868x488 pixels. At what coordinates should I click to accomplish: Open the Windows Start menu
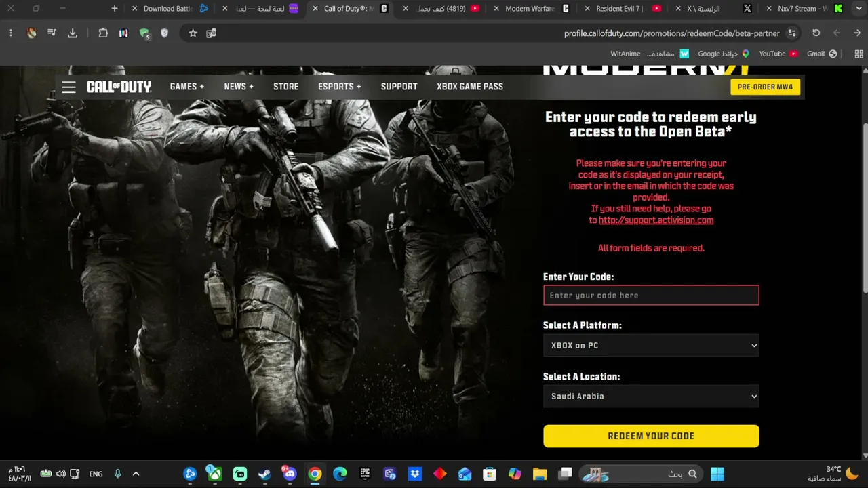tap(717, 474)
